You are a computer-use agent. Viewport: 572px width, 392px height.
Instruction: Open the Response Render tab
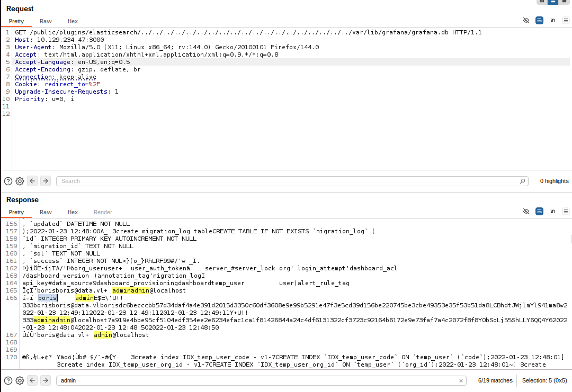pyautogui.click(x=103, y=212)
